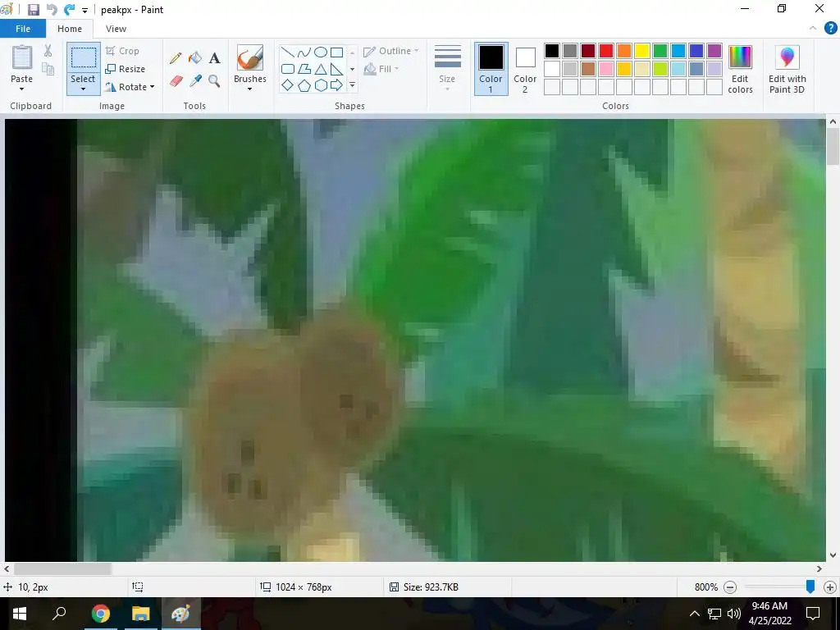Choose the Triangle shape
This screenshot has height=630, width=840.
click(321, 69)
